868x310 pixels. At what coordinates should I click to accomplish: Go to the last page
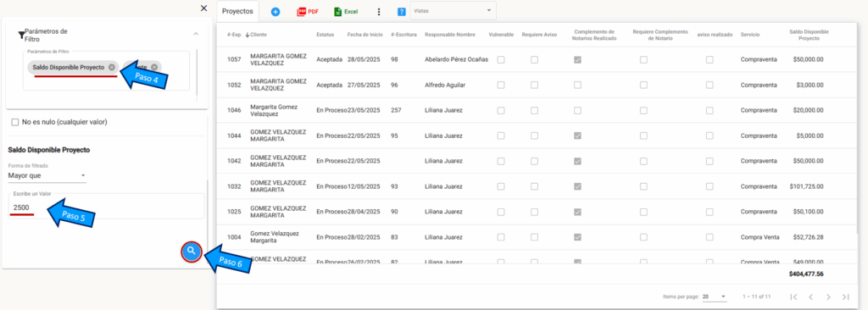pyautogui.click(x=845, y=296)
